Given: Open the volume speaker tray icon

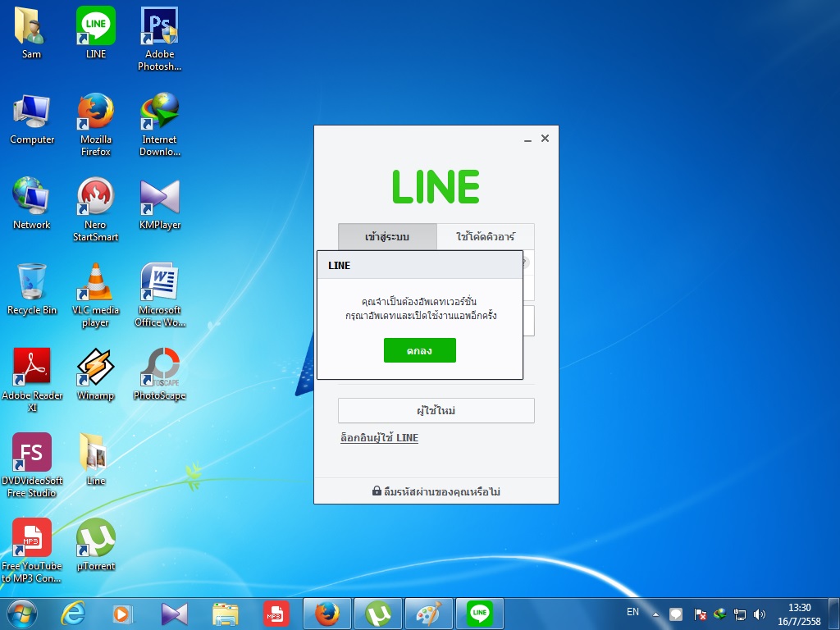Looking at the screenshot, I should [759, 614].
